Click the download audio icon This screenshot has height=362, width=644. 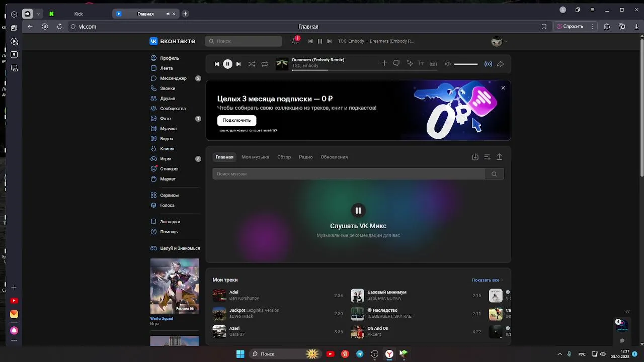475,157
